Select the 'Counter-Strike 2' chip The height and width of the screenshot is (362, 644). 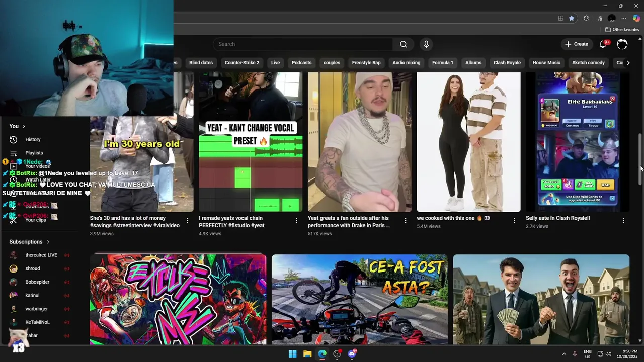point(242,63)
